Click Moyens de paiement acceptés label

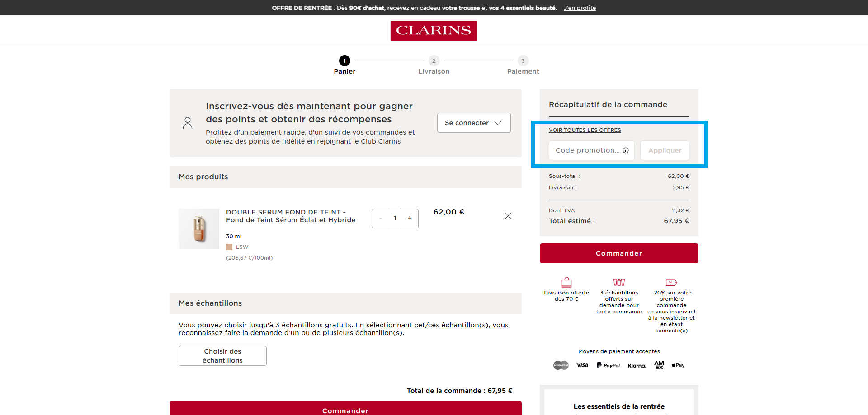click(x=619, y=351)
